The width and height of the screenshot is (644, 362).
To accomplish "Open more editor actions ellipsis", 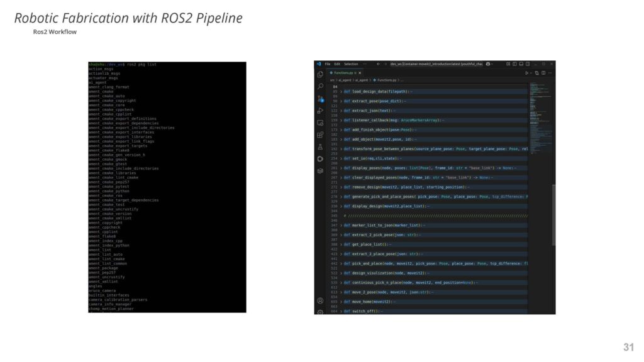I will click(x=550, y=73).
